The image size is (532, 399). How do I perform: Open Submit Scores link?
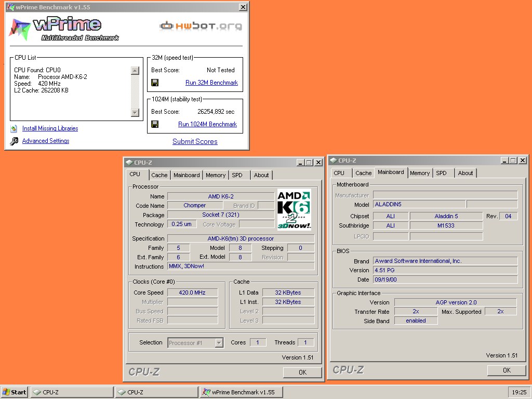(195, 141)
